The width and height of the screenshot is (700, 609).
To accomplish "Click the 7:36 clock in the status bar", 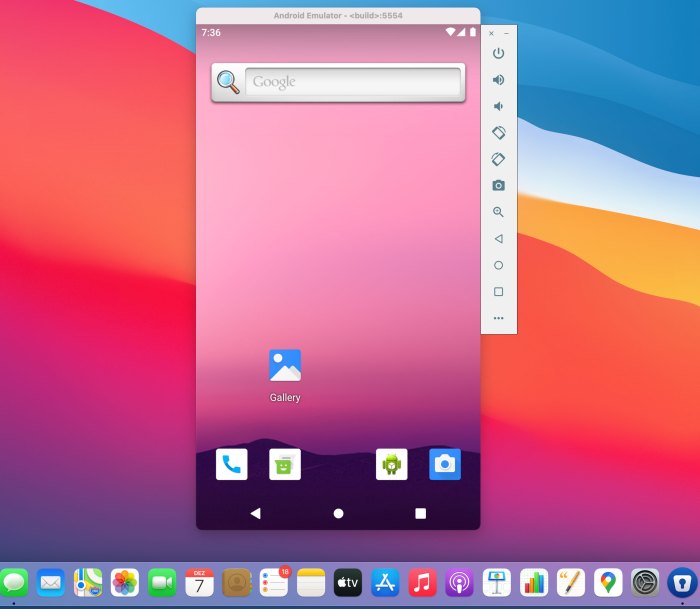I will [x=211, y=33].
